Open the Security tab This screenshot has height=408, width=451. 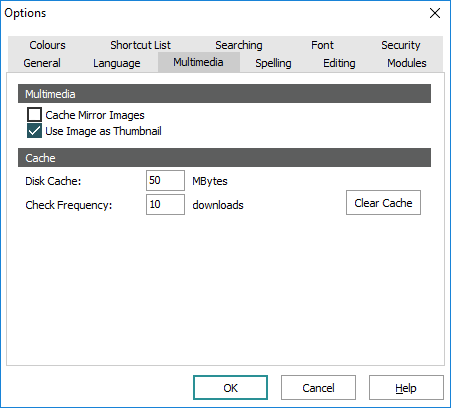[x=401, y=45]
